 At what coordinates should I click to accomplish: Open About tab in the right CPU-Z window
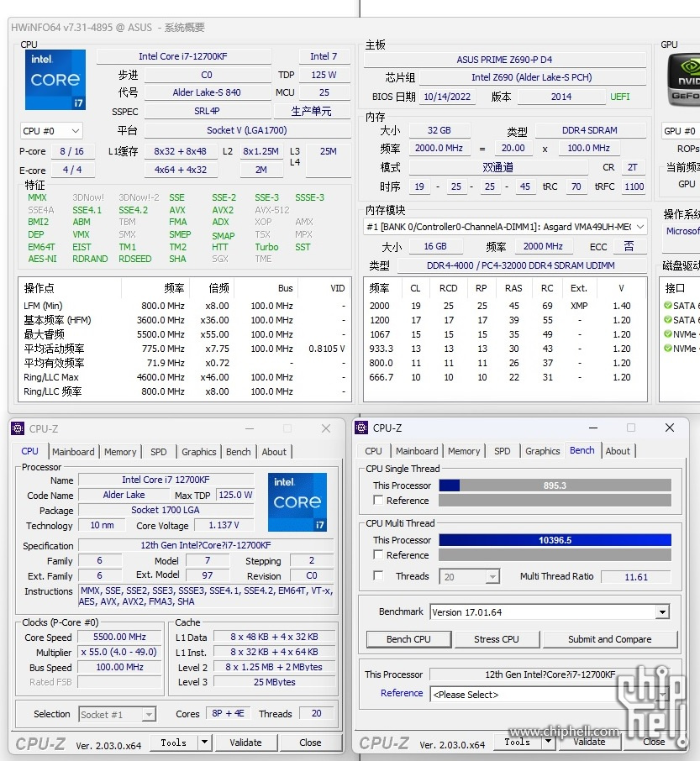coord(618,451)
